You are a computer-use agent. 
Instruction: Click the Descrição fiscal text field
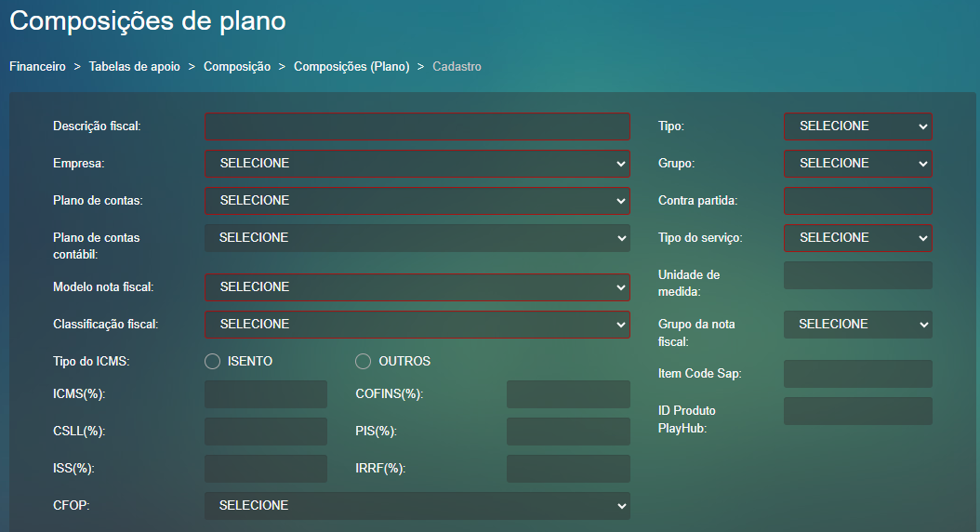click(417, 126)
